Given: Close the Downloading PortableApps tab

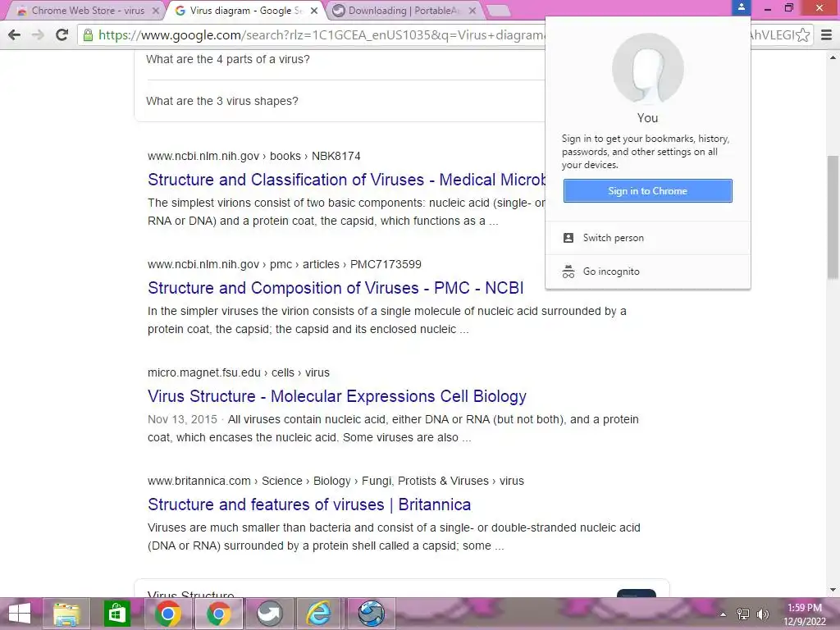Looking at the screenshot, I should pyautogui.click(x=472, y=11).
